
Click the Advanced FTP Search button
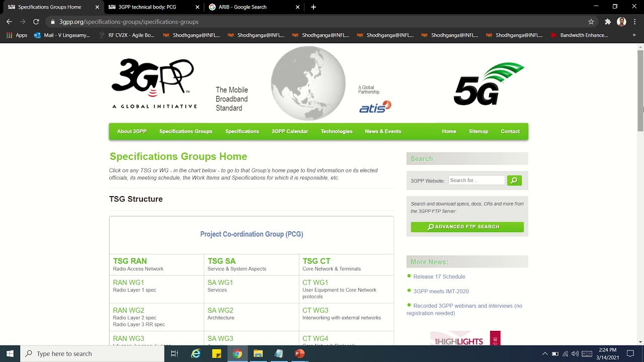tap(467, 227)
